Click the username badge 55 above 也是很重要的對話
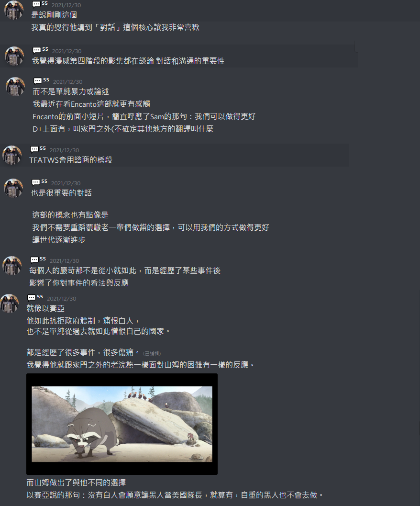Image resolution: width=420 pixels, height=506 pixels. 44,181
